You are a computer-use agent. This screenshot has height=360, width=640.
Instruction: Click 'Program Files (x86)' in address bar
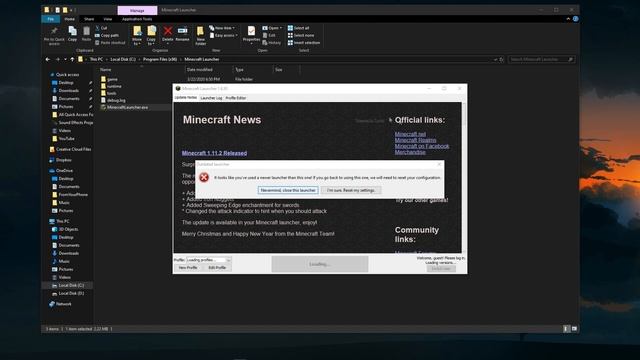click(160, 60)
